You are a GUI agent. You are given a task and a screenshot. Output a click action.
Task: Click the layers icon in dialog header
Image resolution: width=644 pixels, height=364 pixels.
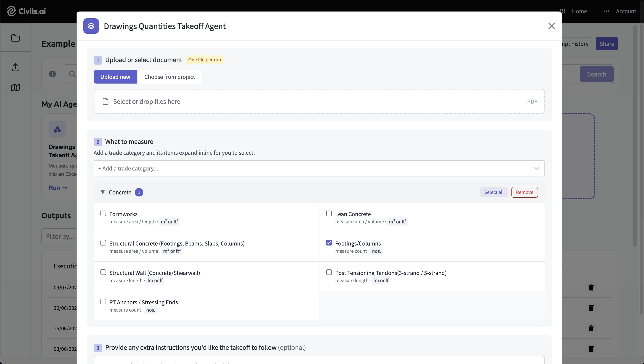(x=91, y=26)
